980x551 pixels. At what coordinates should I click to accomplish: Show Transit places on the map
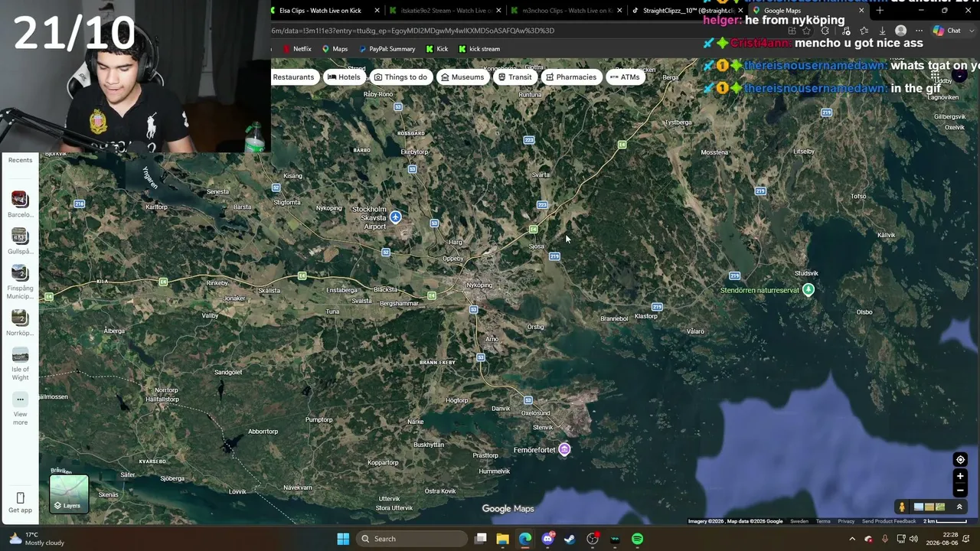(514, 77)
